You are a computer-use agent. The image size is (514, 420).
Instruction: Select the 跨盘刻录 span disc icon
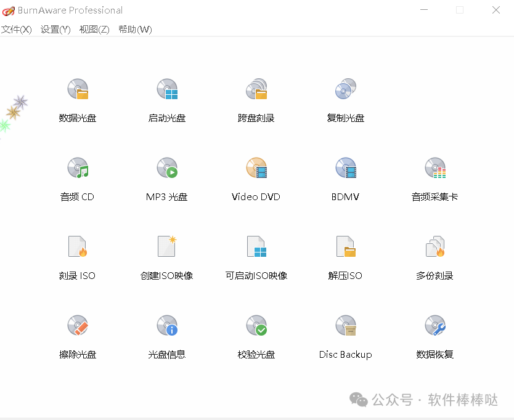pos(256,89)
